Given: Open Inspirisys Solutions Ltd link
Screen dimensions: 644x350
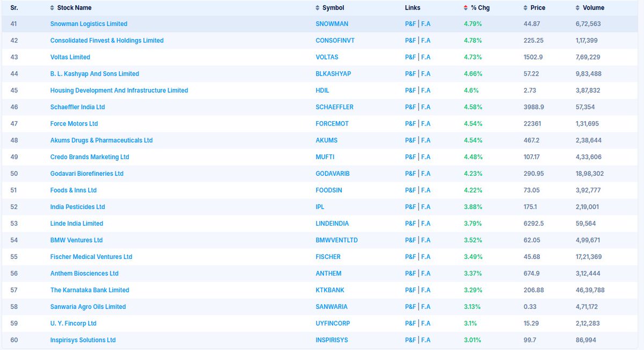Looking at the screenshot, I should click(x=83, y=339).
